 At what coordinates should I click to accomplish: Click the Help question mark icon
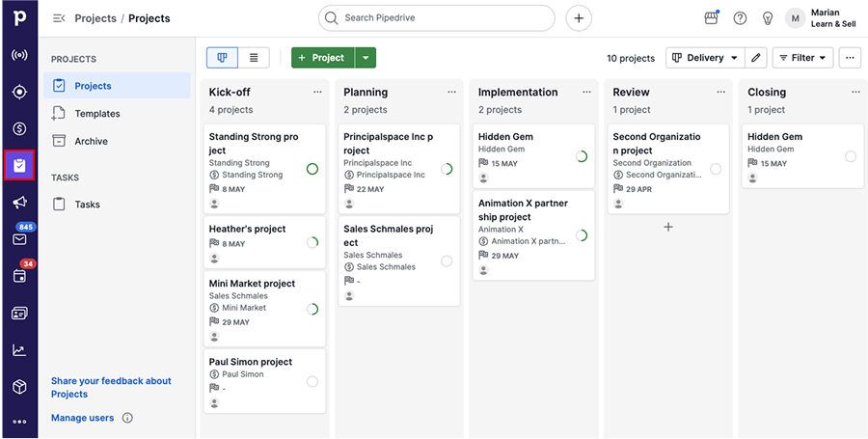[x=740, y=18]
